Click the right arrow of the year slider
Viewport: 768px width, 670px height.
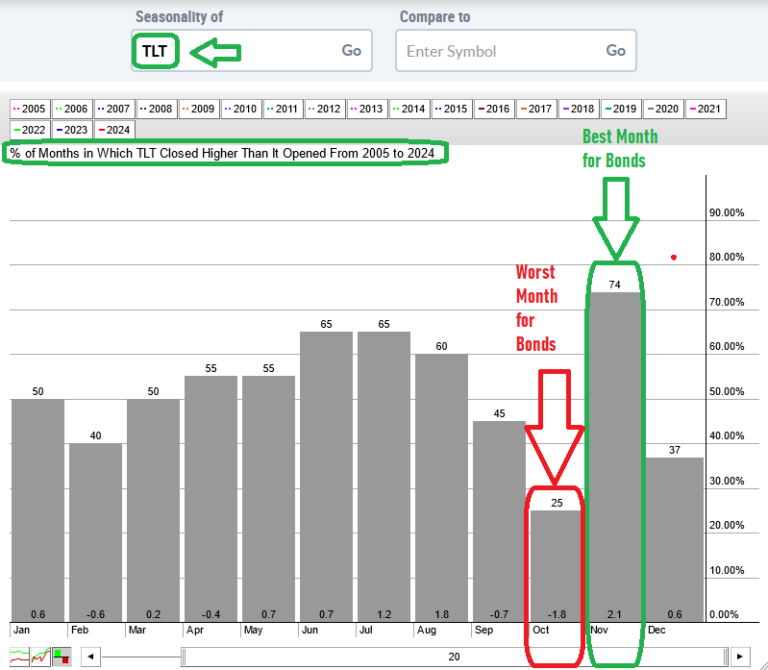[740, 656]
